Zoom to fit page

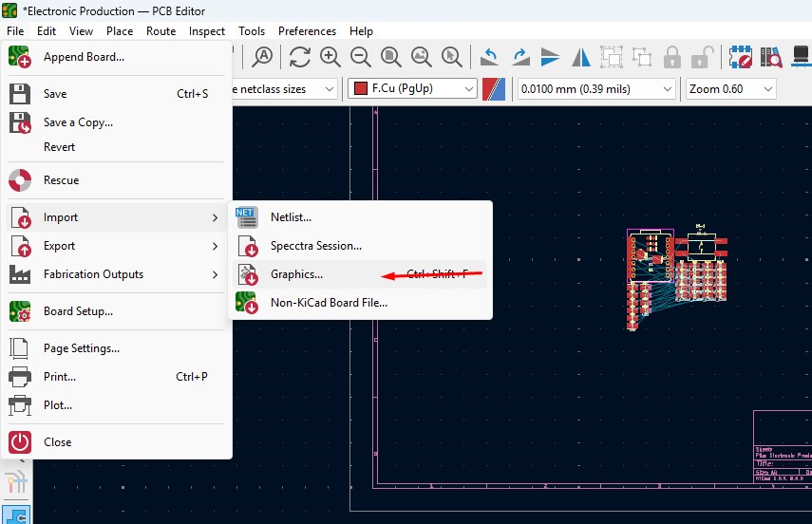pos(391,56)
